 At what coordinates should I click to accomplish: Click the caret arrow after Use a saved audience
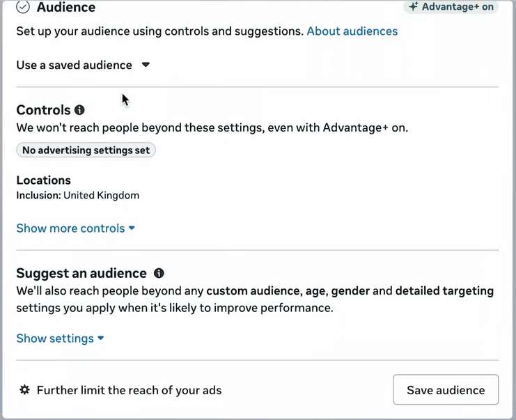click(146, 65)
